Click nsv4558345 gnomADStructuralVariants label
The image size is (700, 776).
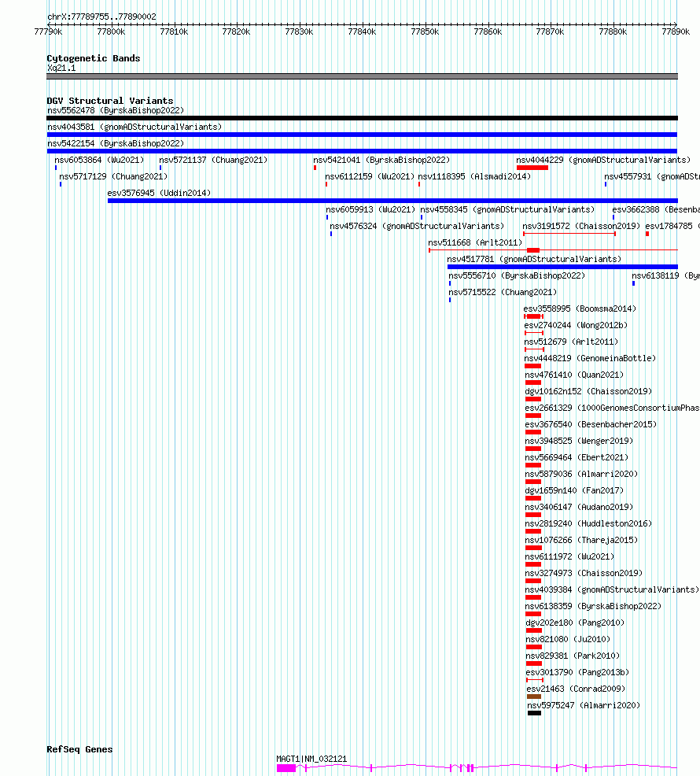click(x=507, y=210)
